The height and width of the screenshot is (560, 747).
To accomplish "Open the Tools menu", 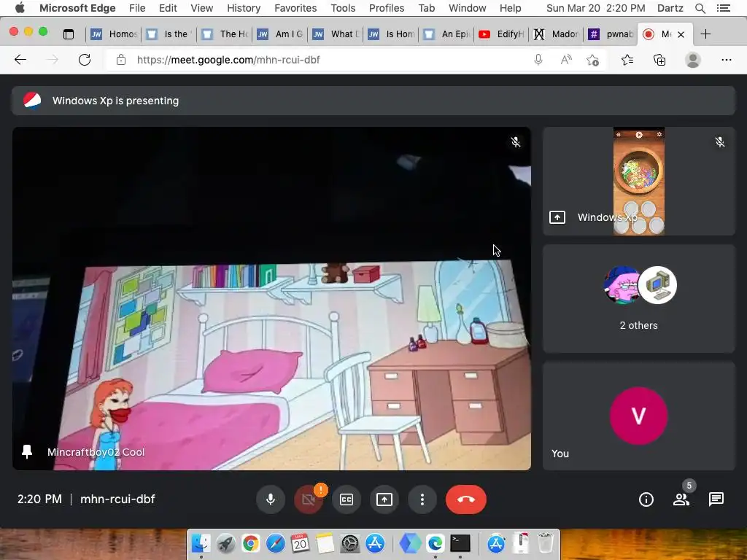I will (343, 8).
